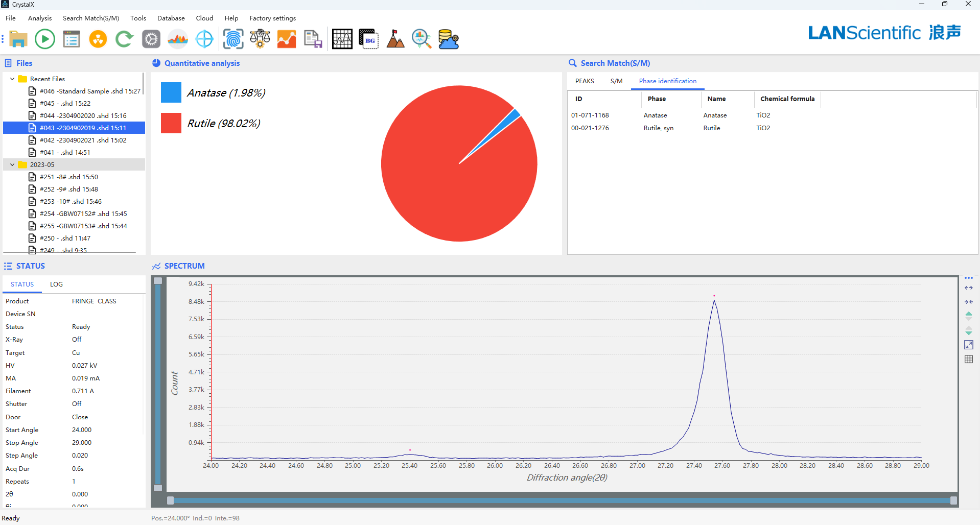Open the Search Match(S/M) menu
Screen dimensions: 980x525
pos(90,18)
